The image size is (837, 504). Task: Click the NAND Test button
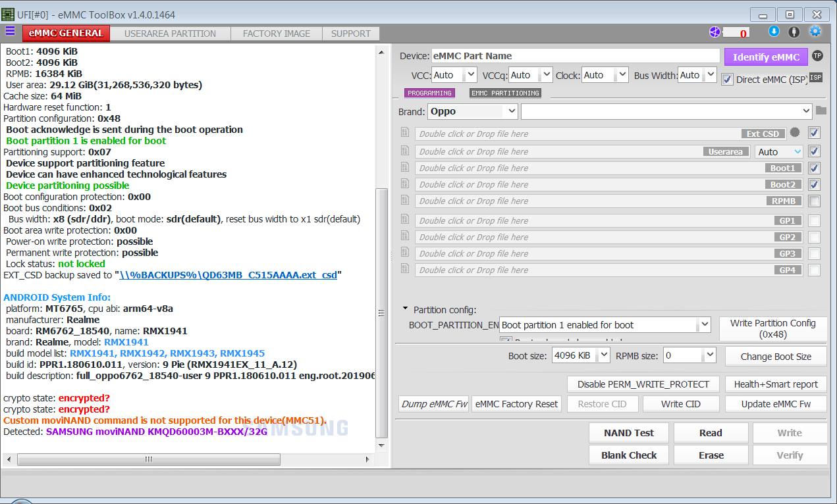(629, 432)
